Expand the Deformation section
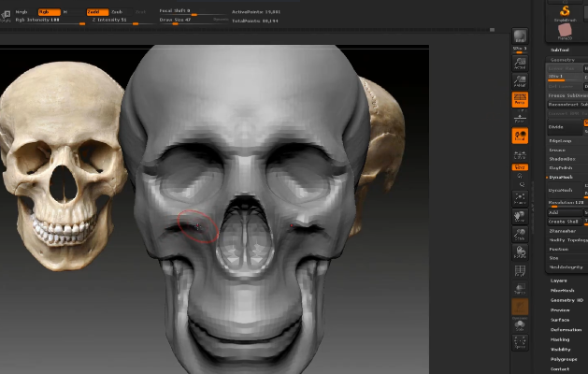Image resolution: width=588 pixels, height=374 pixels. [566, 329]
